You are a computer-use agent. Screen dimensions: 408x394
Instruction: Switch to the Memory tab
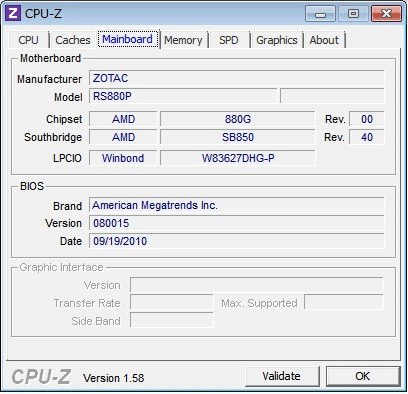[x=183, y=40]
